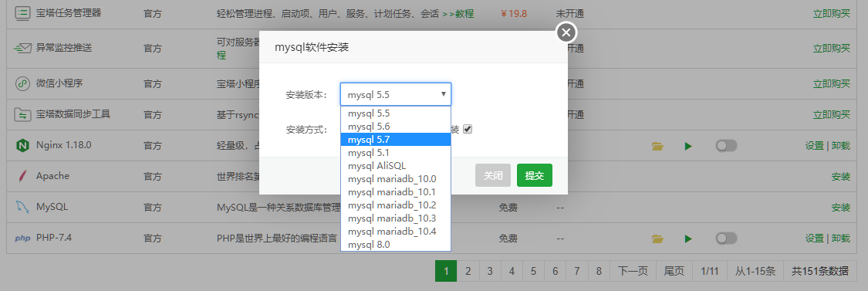Image resolution: width=868 pixels, height=291 pixels.
Task: Go to pagination page 4
Action: pos(512,271)
